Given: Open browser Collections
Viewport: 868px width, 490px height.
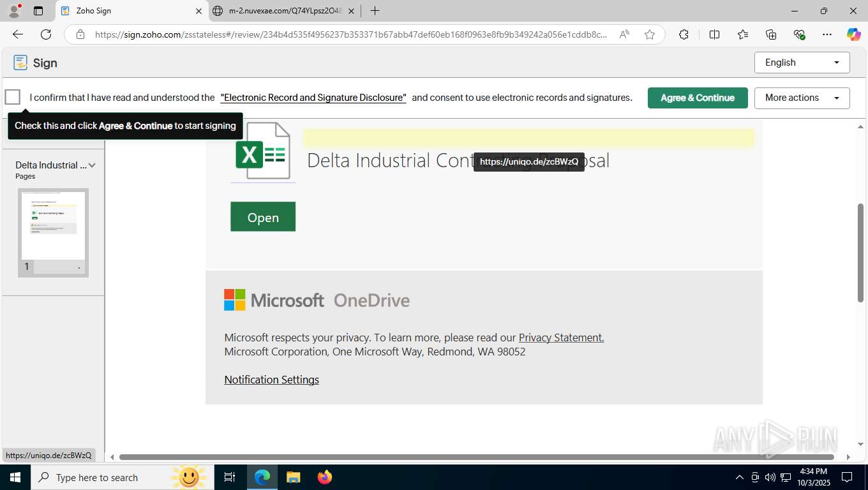Looking at the screenshot, I should pos(771,34).
